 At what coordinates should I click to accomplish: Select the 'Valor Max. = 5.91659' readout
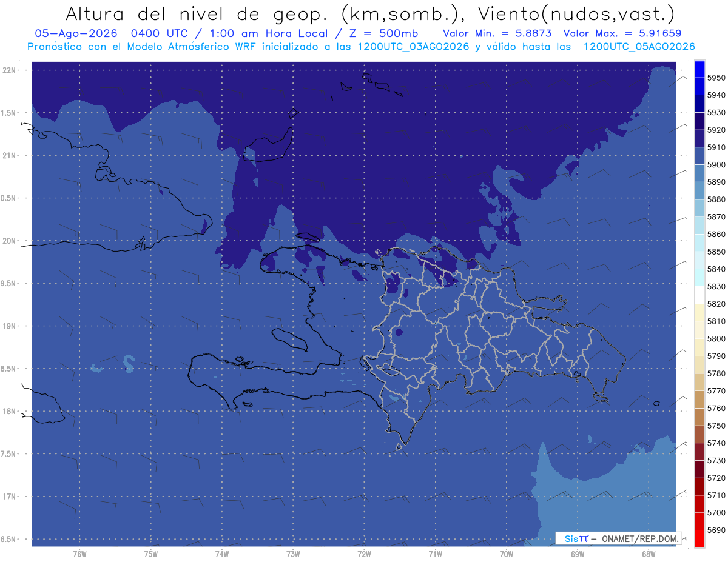(x=622, y=33)
